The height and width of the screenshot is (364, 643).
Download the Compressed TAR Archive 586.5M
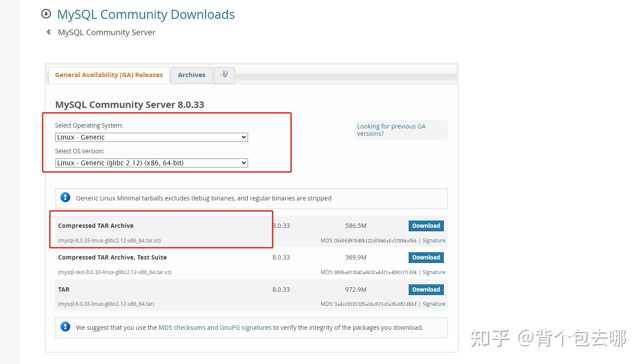click(426, 226)
